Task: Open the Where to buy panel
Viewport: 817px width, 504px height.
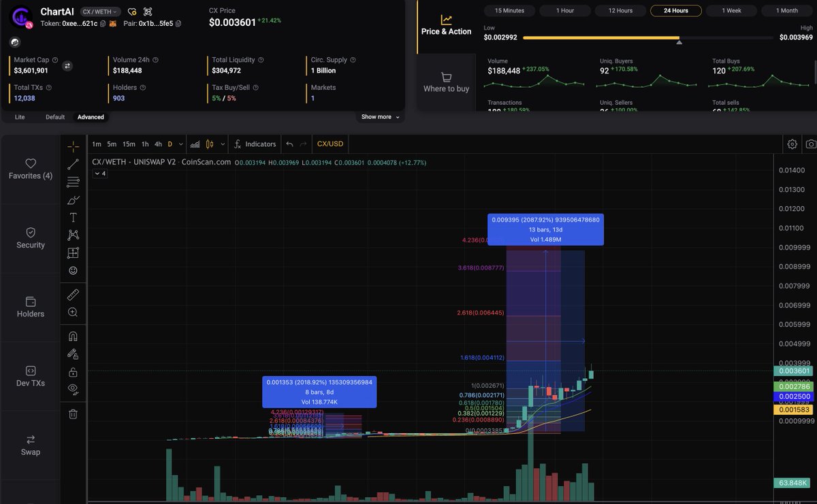Action: tap(446, 83)
